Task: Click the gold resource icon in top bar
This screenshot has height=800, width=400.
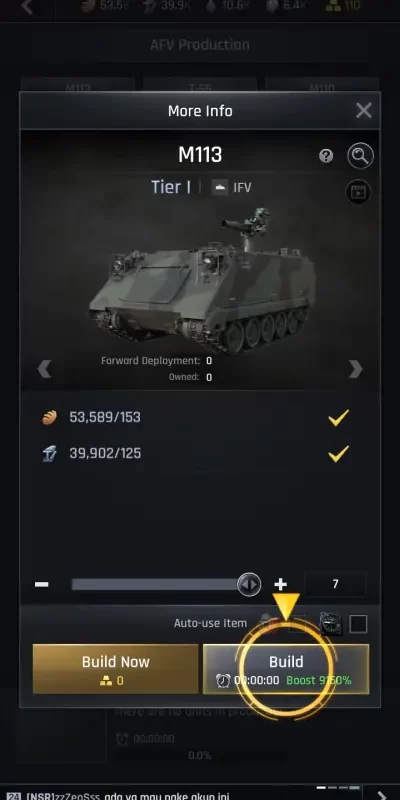Action: 333,6
